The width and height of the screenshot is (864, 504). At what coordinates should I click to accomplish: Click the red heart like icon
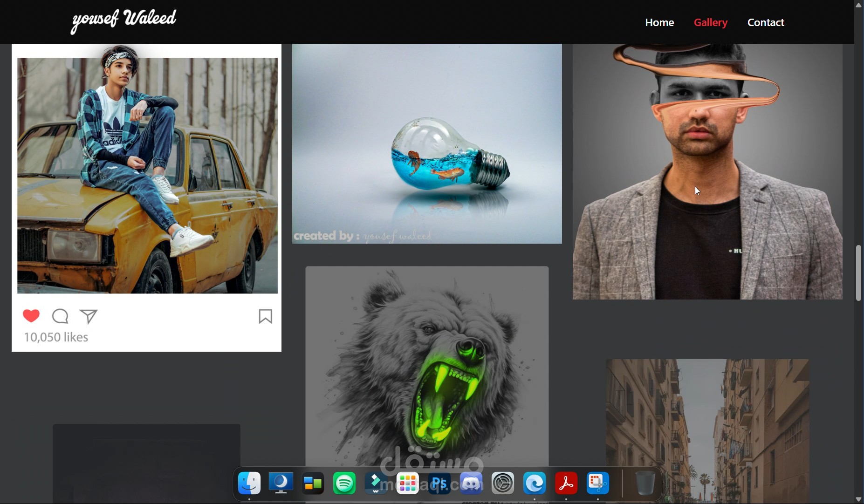pyautogui.click(x=31, y=316)
